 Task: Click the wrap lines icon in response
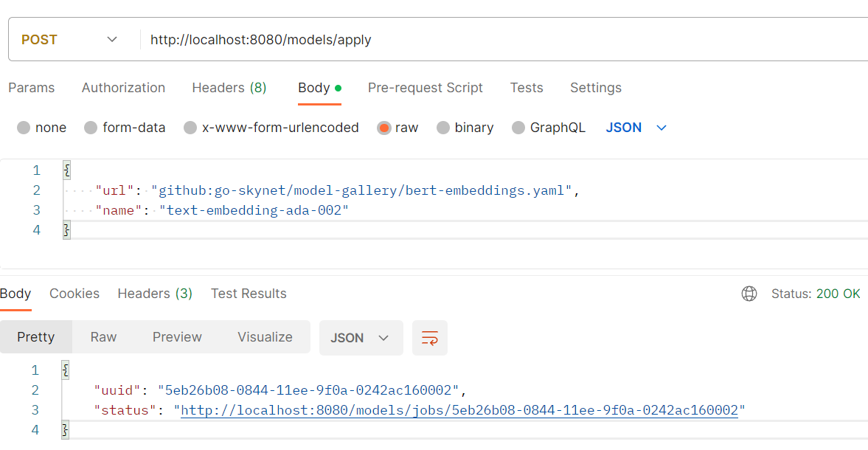429,338
